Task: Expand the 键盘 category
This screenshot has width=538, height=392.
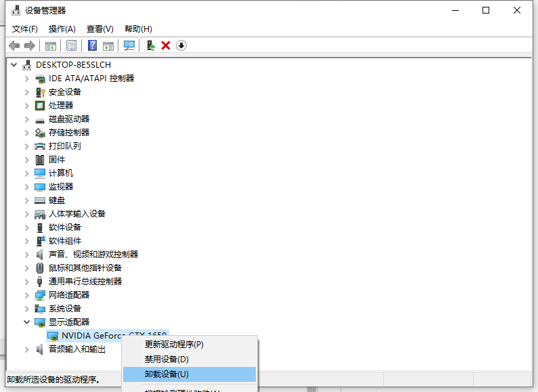Action: point(27,200)
